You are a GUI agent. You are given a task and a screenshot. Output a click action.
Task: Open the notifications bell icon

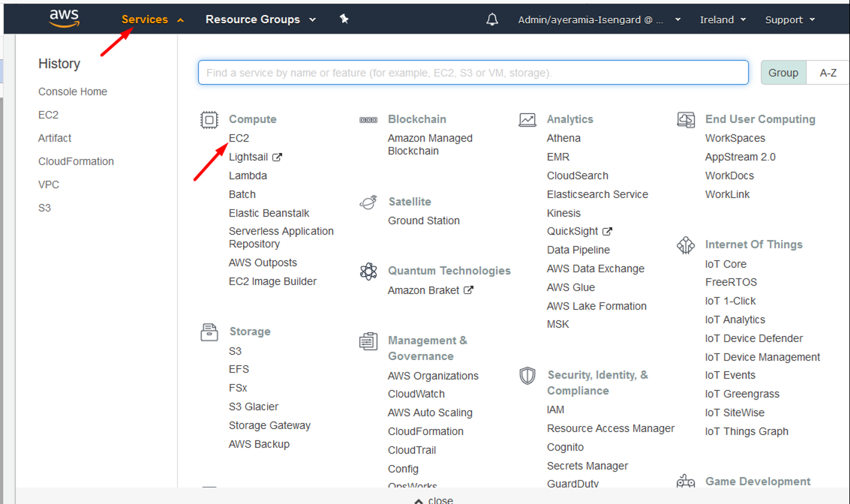tap(492, 20)
